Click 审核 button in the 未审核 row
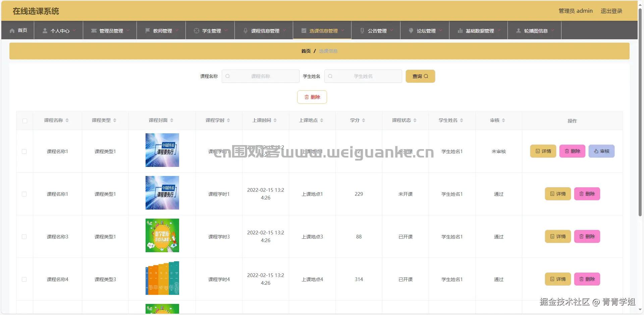The width and height of the screenshot is (644, 315). coord(601,151)
